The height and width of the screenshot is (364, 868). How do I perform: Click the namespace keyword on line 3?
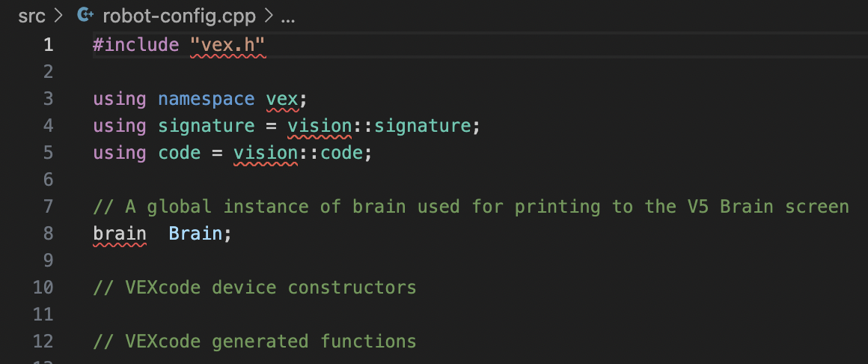207,99
